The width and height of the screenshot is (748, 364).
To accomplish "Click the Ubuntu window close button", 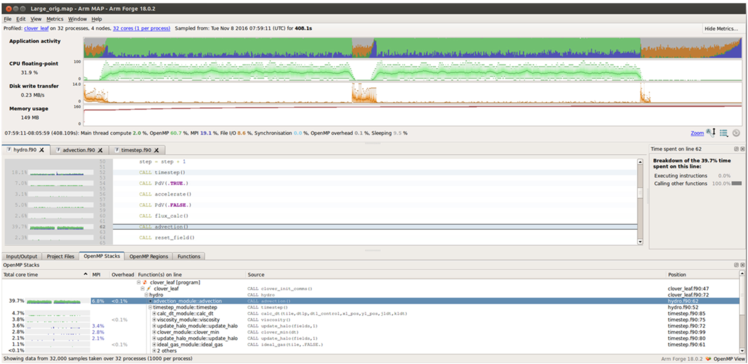I will [x=8, y=9].
